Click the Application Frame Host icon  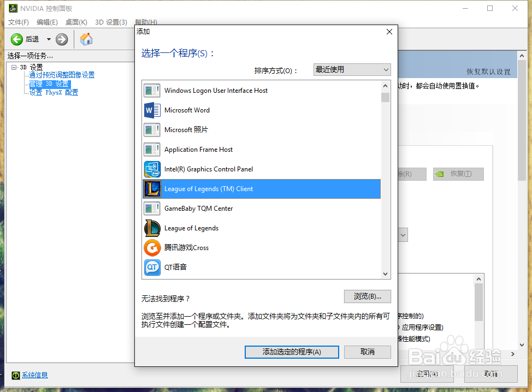[x=152, y=150]
